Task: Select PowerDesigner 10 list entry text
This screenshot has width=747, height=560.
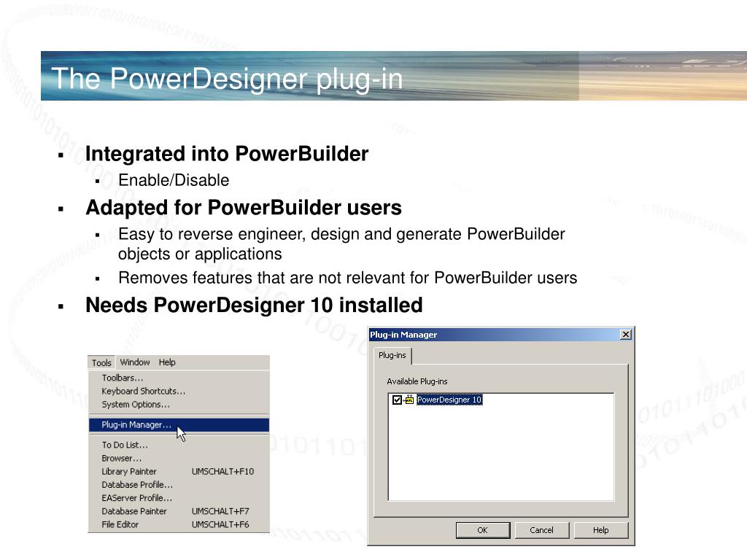Action: coord(449,400)
